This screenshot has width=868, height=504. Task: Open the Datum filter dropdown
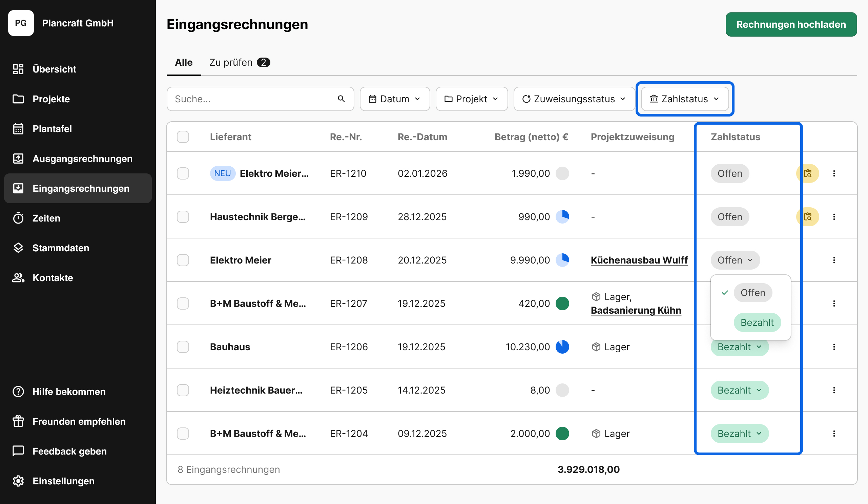coord(395,99)
